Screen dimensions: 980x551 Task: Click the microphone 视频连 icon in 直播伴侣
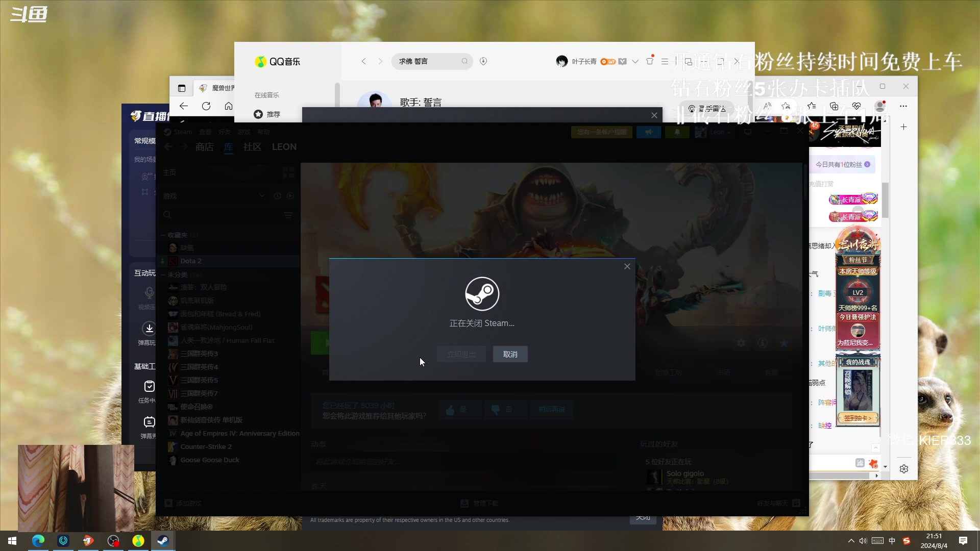(x=149, y=292)
